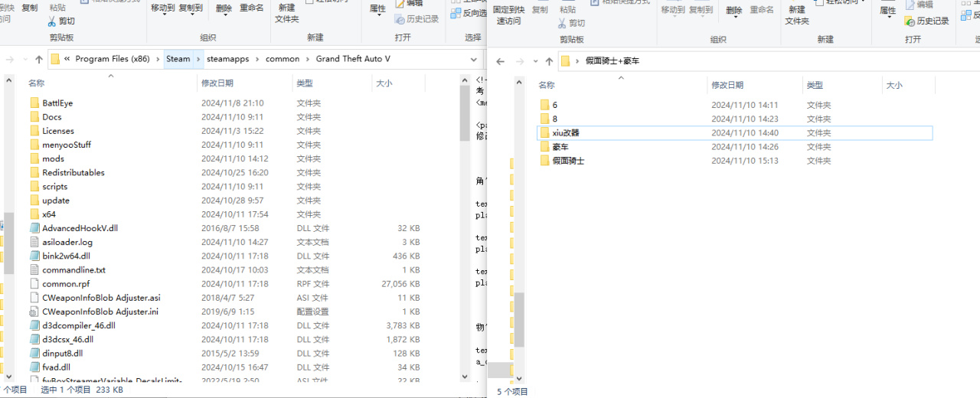Select the x64 folder icon
This screenshot has height=398, width=980.
[x=34, y=214]
